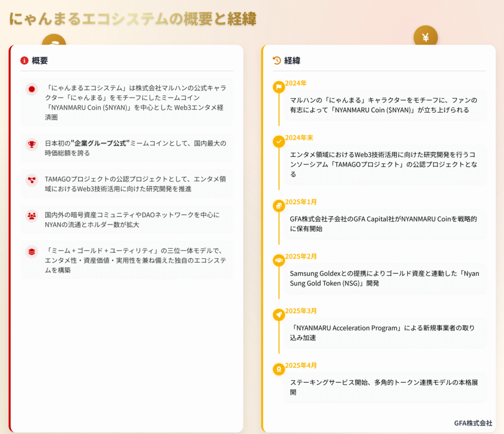504x434 pixels.
Task: Select the coins marker for 2025年1月
Action: [279, 205]
